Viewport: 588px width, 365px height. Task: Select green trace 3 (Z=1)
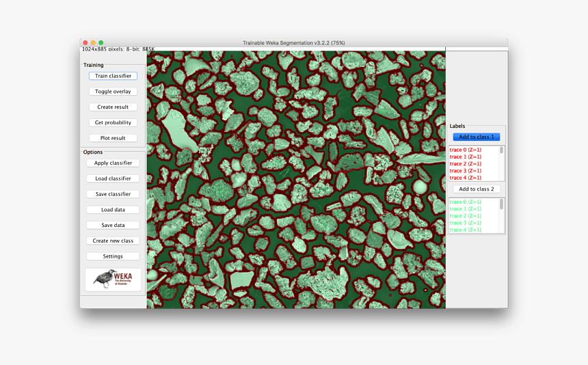tap(466, 223)
